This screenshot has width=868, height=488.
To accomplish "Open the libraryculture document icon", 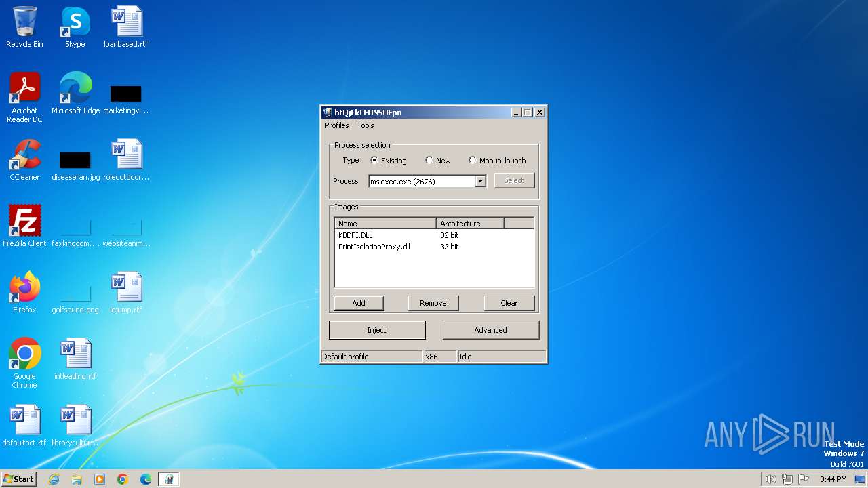I will click(x=75, y=426).
